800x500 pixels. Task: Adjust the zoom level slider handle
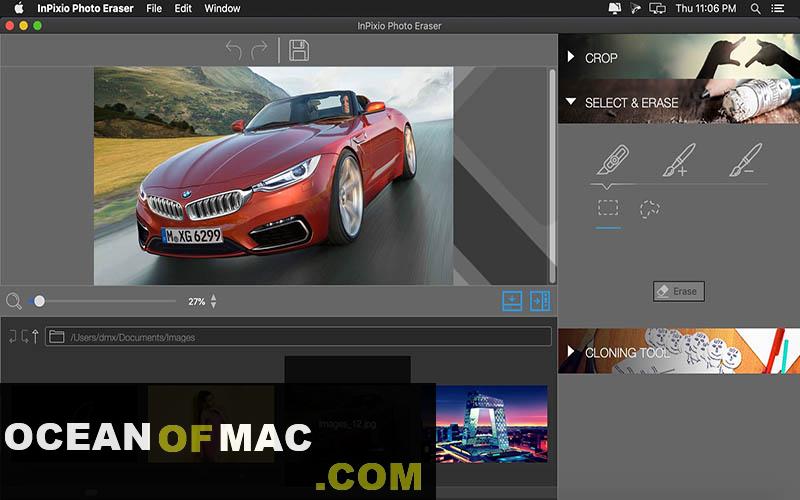coord(39,301)
